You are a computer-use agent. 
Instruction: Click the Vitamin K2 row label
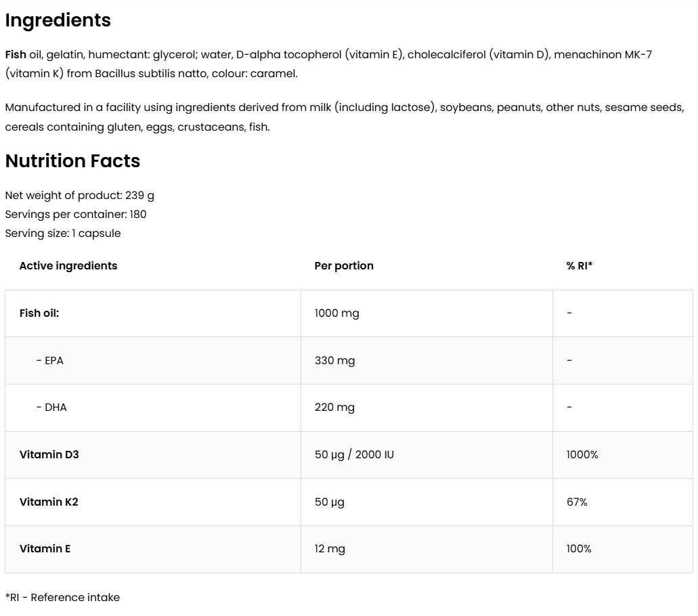point(49,502)
